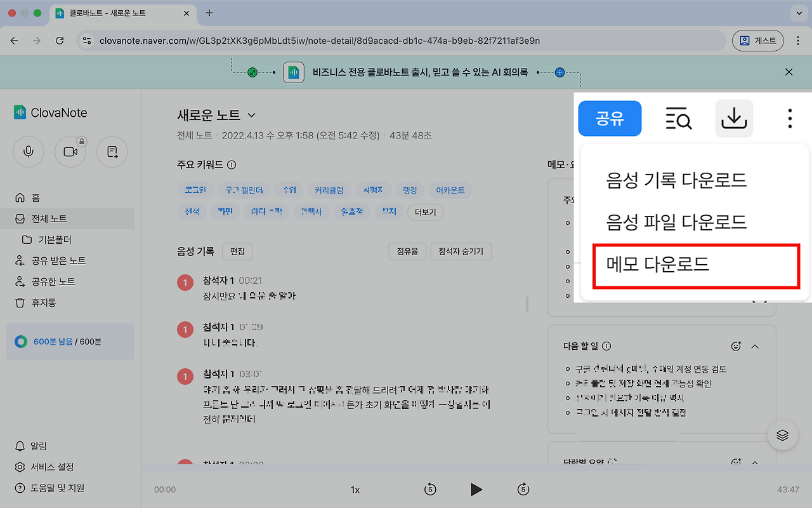Screen dimensions: 812x508
Task: Toggle the 점유율 view
Action: click(x=407, y=251)
